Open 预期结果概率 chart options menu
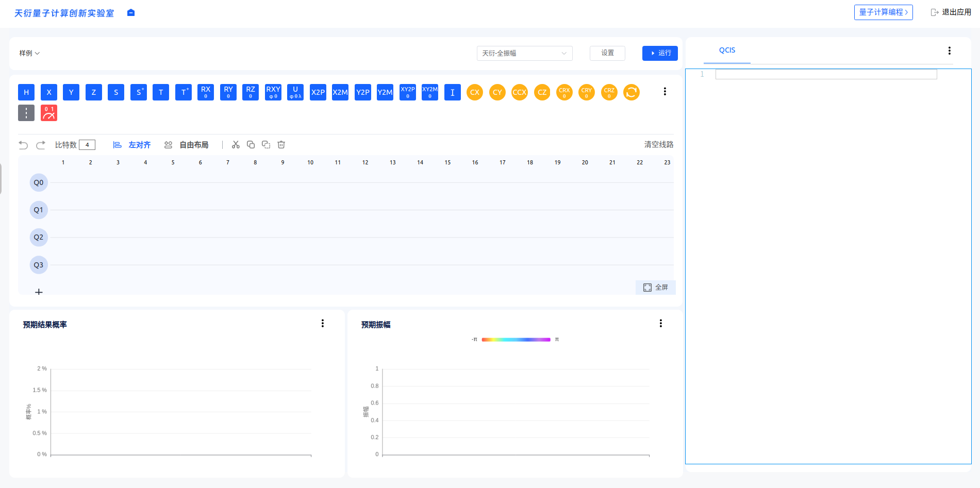The height and width of the screenshot is (488, 980). 323,323
